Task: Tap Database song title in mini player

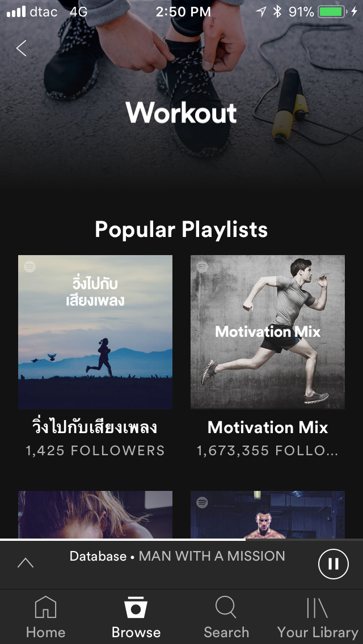Action: click(98, 556)
